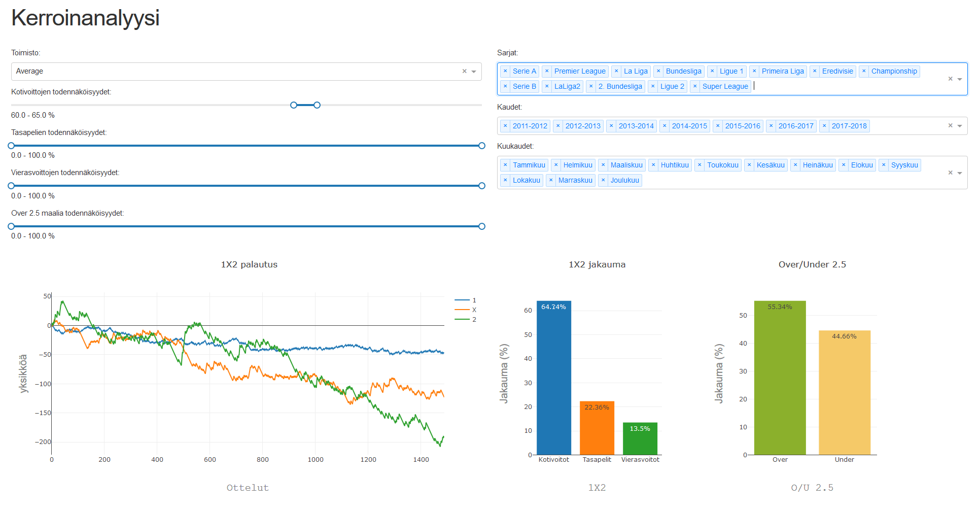
Task: Click the upper handle of home-win probability slider
Action: (x=317, y=105)
